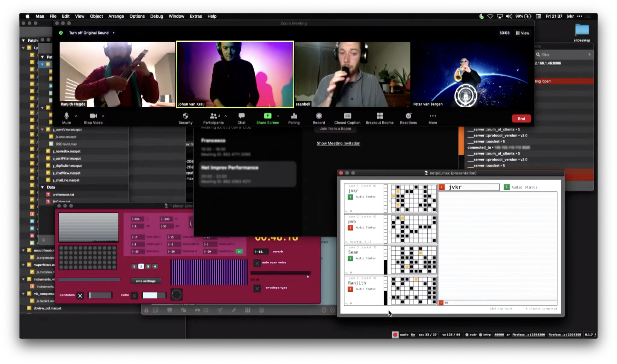
Task: Start a Polling session
Action: [294, 116]
